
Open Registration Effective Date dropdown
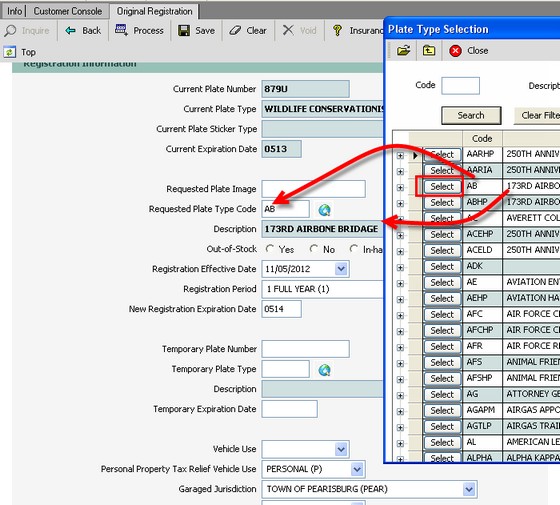341,269
